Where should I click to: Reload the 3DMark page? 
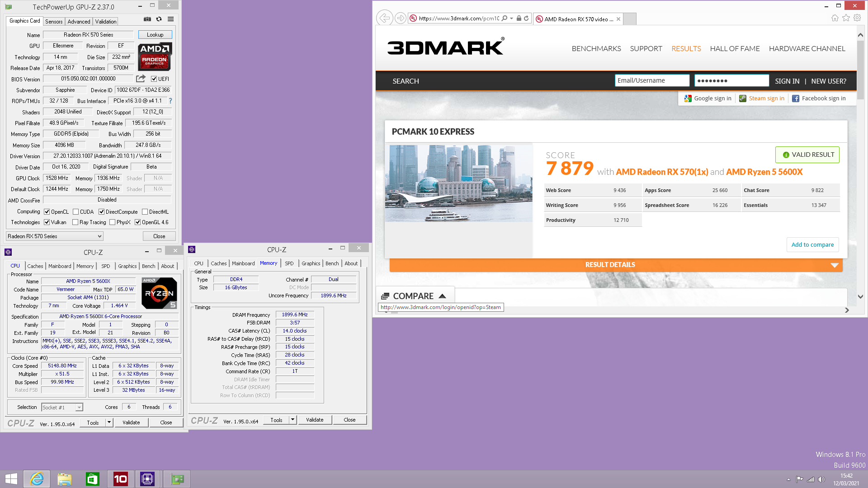click(526, 19)
